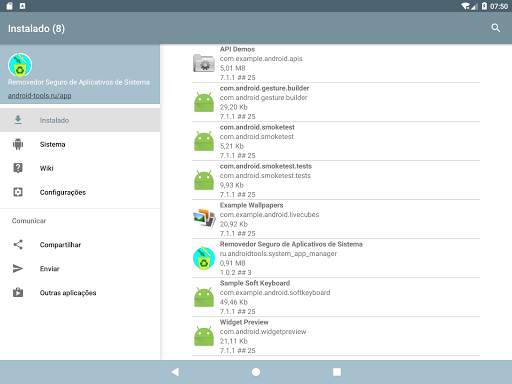The width and height of the screenshot is (512, 384).
Task: Select the Example Wallpapers title
Action: (x=252, y=205)
